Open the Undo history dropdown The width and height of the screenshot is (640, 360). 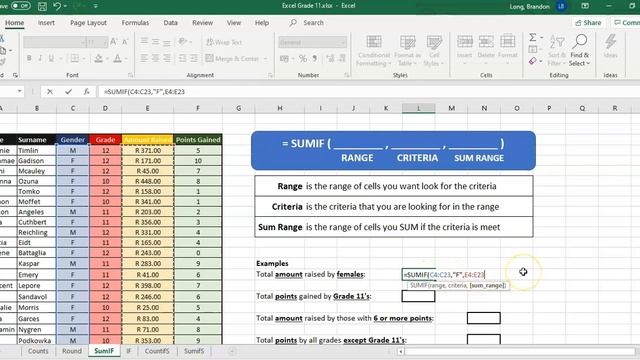[x=65, y=6]
